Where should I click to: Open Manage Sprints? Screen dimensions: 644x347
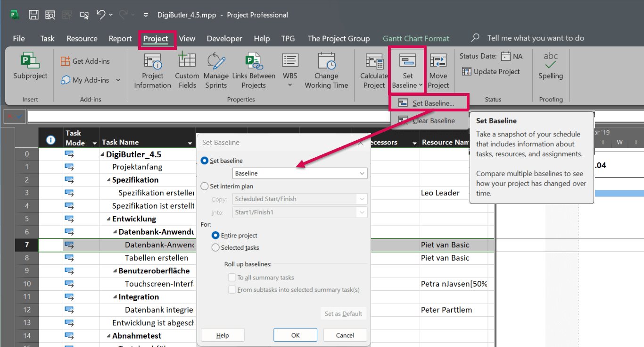(216, 70)
